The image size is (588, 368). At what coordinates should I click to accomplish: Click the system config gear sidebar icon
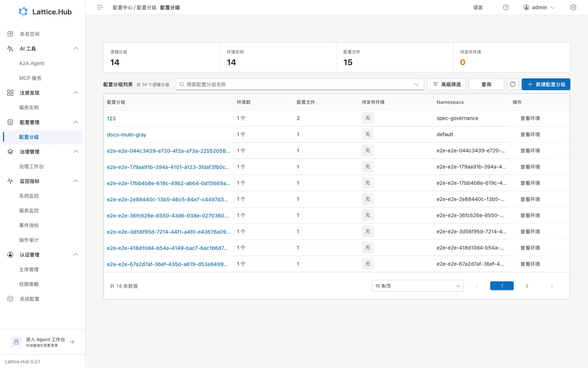10,299
